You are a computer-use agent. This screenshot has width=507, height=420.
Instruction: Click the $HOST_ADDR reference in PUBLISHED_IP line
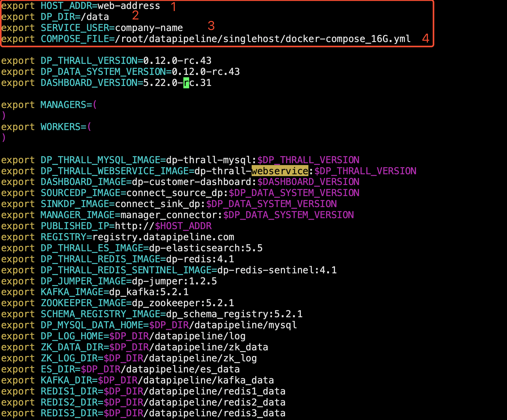pyautogui.click(x=183, y=226)
